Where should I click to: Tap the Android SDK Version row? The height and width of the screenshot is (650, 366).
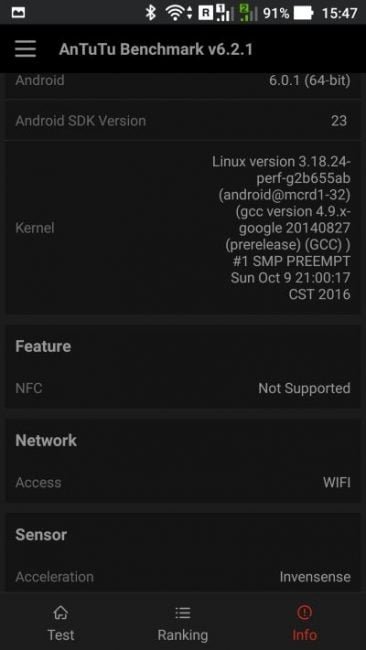183,121
